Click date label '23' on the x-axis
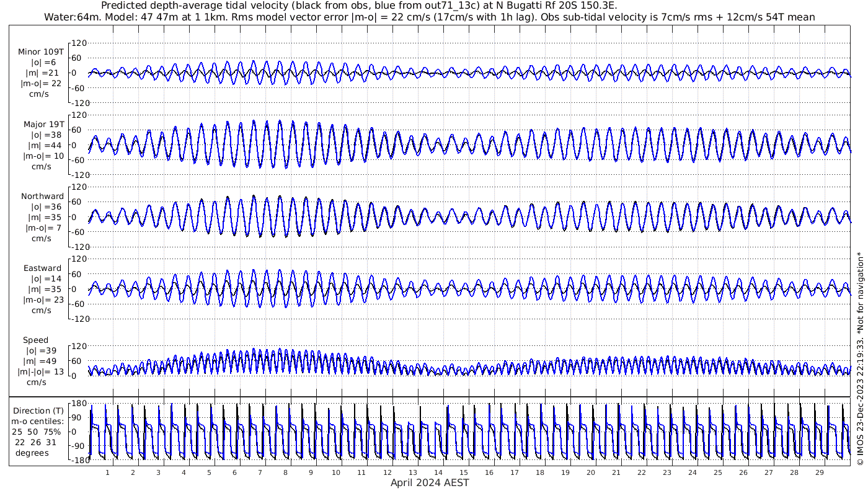 (666, 473)
